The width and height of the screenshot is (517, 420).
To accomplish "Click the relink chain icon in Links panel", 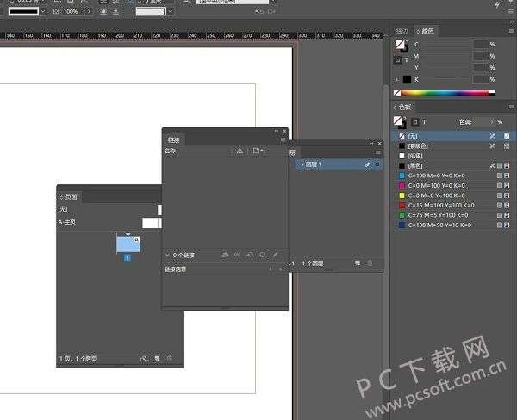I will [237, 256].
